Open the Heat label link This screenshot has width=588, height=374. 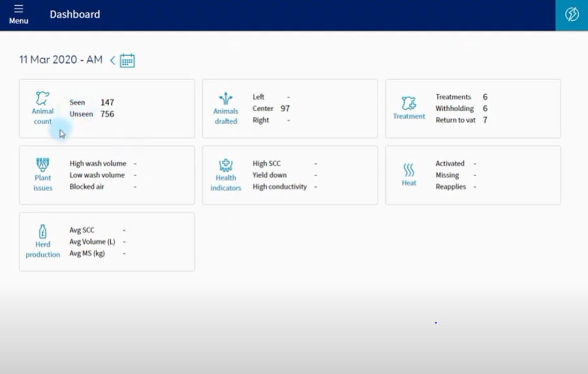click(409, 183)
